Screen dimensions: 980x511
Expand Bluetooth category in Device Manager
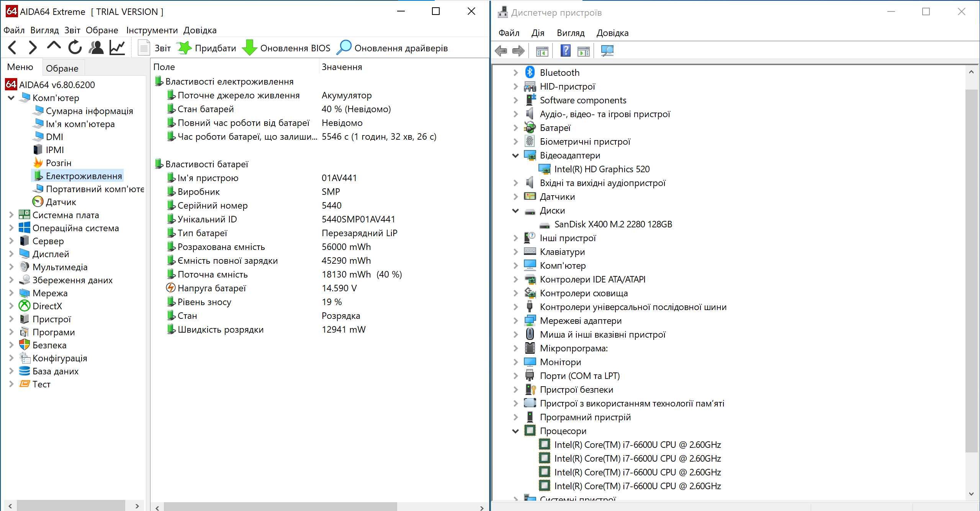pos(515,73)
